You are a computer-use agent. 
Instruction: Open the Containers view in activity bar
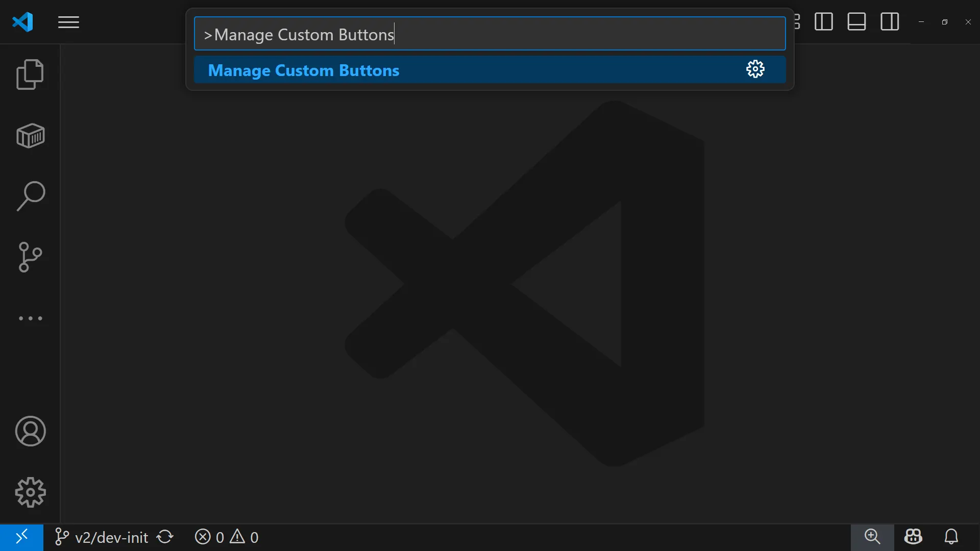tap(30, 136)
